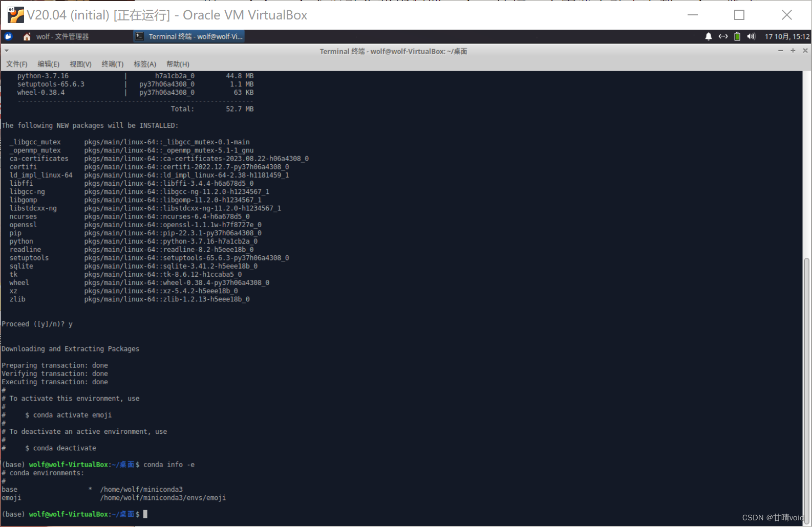Minimize the inner Terminal window
Image resolution: width=812 pixels, height=527 pixels.
780,51
